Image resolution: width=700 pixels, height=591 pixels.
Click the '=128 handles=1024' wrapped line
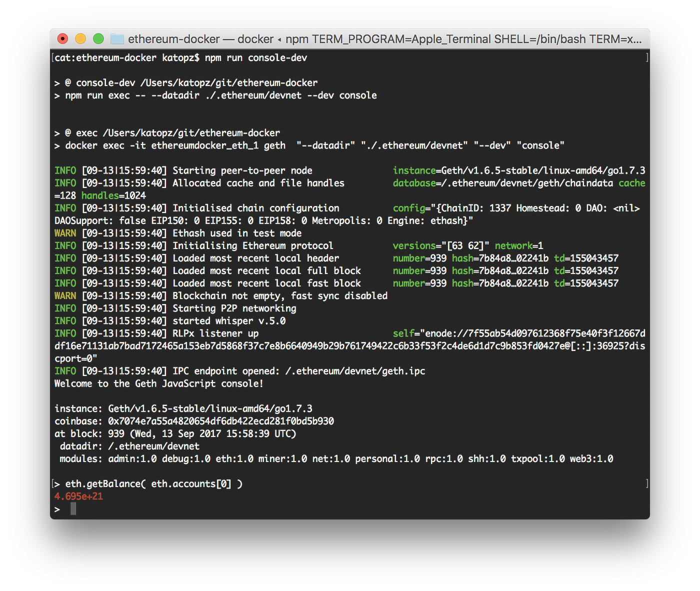(x=100, y=195)
